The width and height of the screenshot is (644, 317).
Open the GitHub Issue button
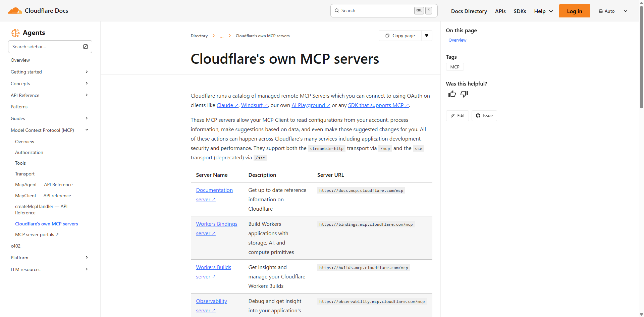[484, 115]
